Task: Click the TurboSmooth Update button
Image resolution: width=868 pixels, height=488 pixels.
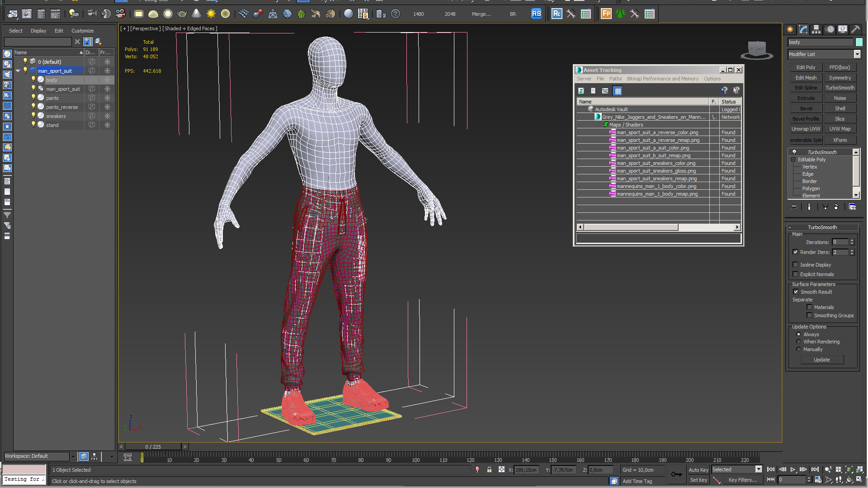Action: pos(821,360)
